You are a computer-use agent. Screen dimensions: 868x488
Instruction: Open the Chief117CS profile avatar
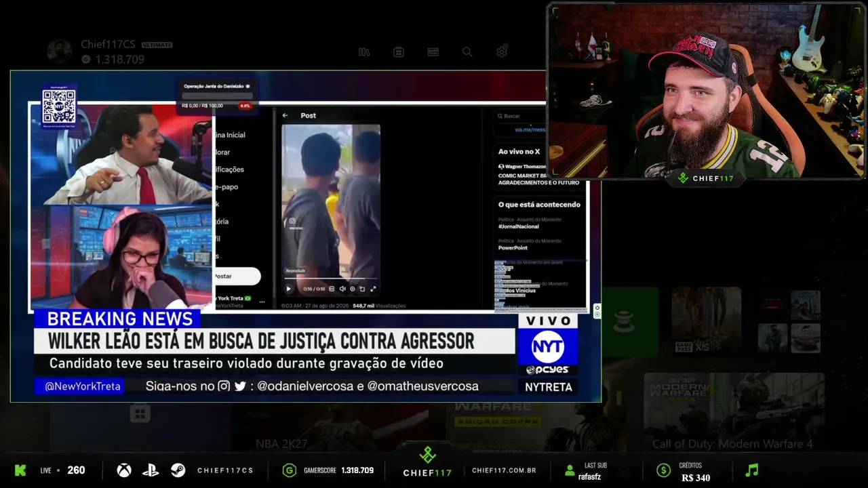[60, 52]
